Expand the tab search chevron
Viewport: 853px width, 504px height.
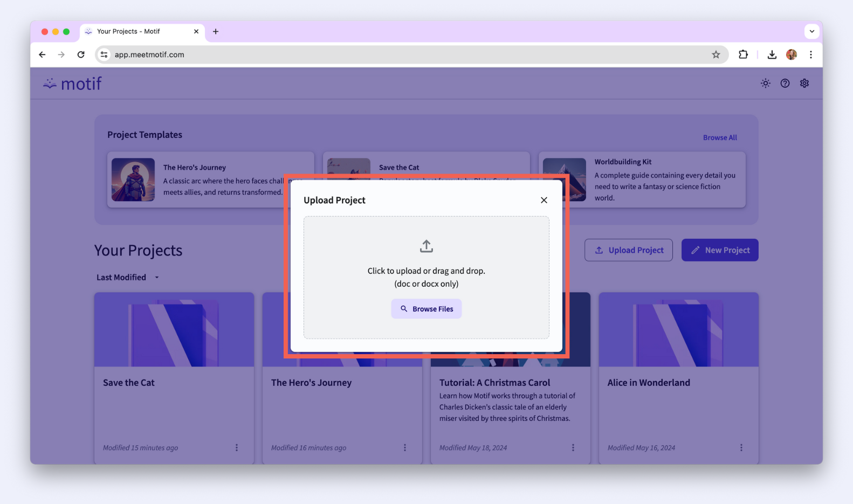pos(811,31)
